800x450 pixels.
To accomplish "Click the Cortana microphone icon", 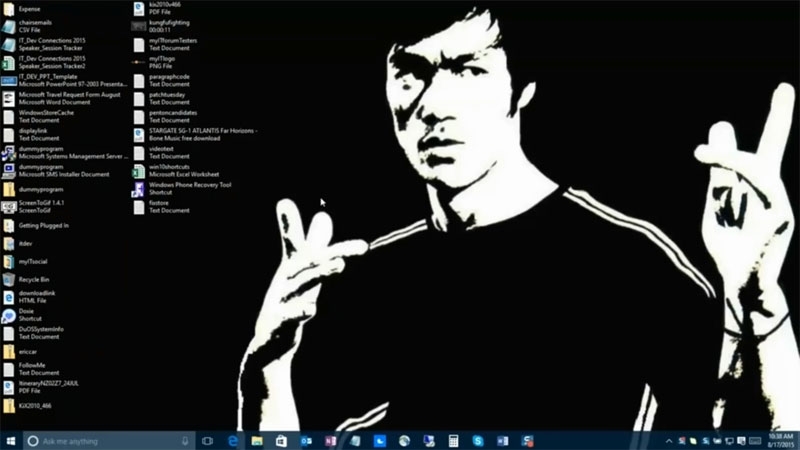I will click(x=185, y=441).
